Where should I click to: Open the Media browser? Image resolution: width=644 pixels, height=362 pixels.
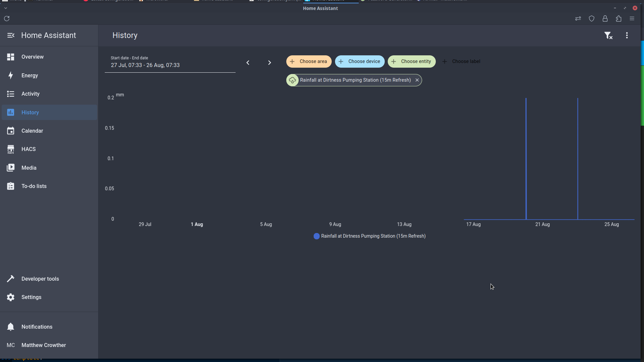pos(29,168)
